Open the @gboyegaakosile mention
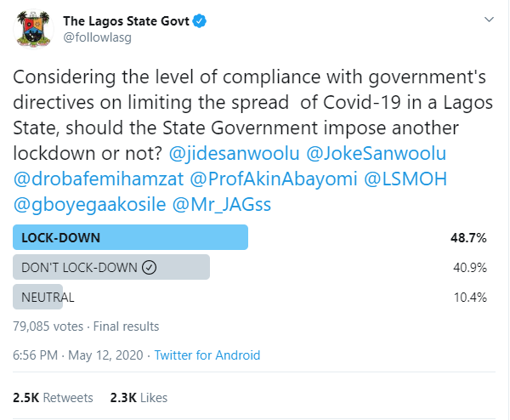 point(89,205)
